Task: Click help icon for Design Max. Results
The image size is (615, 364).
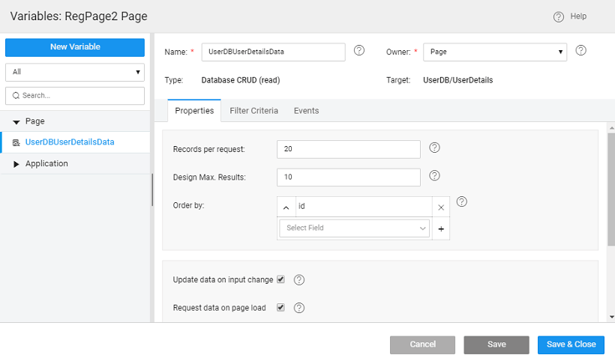Action: [434, 176]
